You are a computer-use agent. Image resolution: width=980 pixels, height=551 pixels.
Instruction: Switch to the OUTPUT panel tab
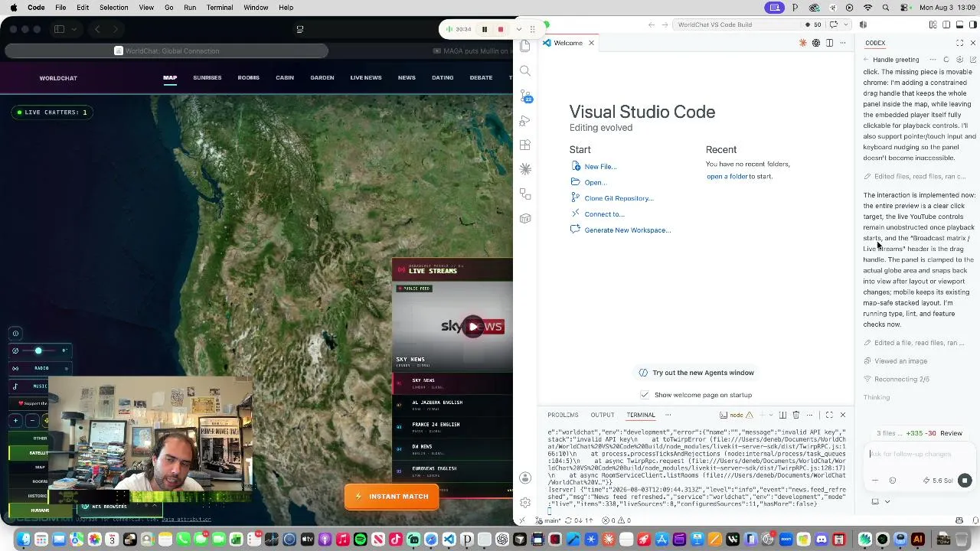click(x=602, y=415)
